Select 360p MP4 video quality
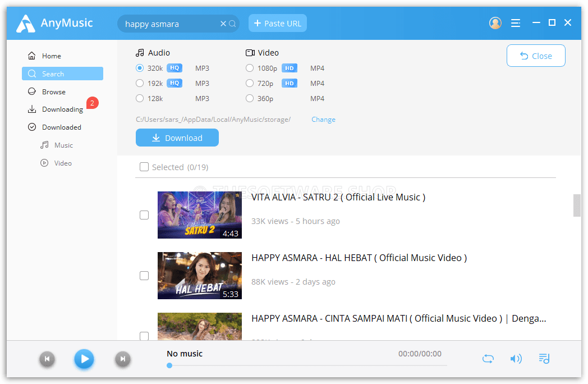The width and height of the screenshot is (588, 384). [x=249, y=98]
